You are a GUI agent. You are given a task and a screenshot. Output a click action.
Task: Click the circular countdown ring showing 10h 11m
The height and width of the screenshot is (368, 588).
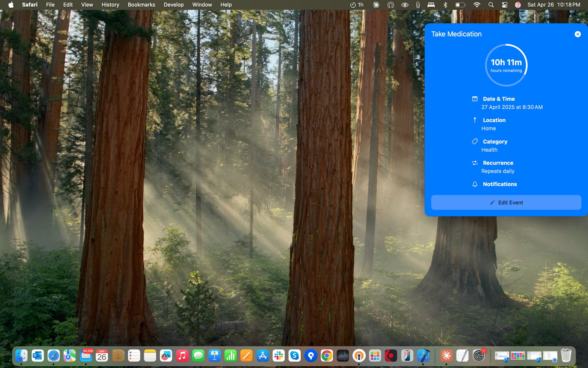pyautogui.click(x=506, y=65)
